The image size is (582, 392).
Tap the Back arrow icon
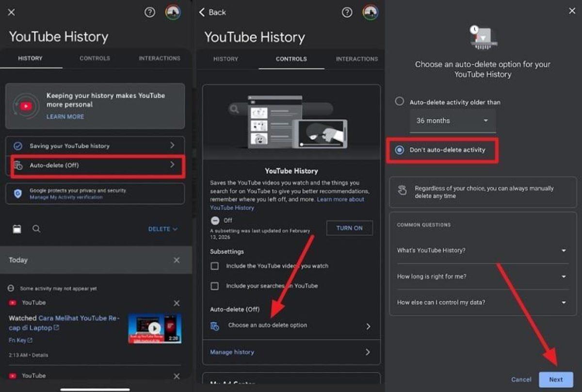point(202,12)
